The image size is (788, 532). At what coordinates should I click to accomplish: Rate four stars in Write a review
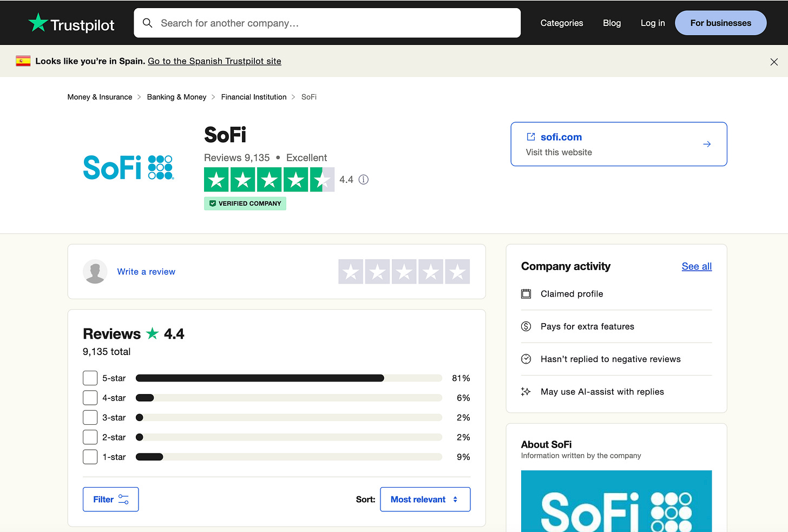tap(431, 272)
